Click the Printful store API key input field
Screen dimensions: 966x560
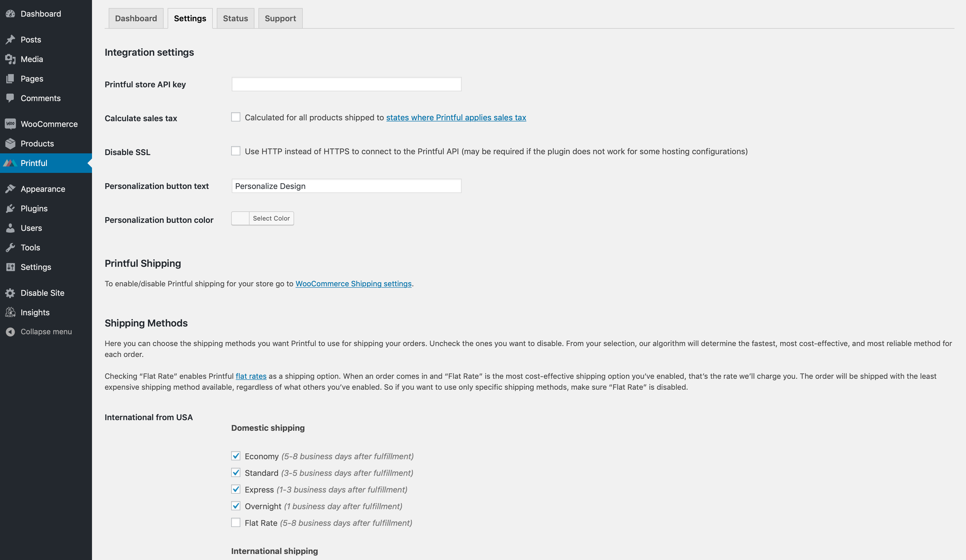coord(346,84)
